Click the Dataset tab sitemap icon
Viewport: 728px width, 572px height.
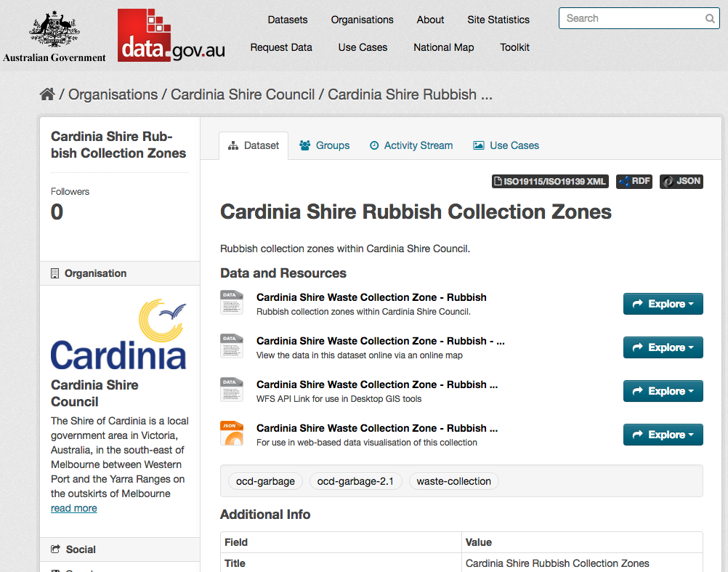(x=233, y=145)
